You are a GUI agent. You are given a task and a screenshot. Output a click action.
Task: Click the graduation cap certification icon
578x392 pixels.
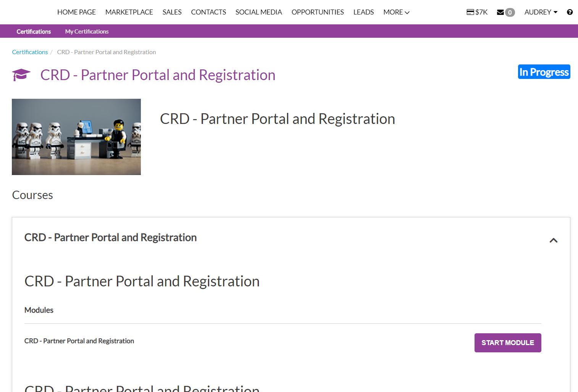(x=21, y=75)
